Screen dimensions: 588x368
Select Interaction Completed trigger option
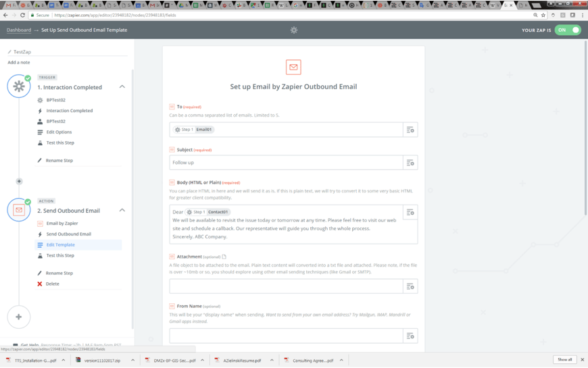click(x=70, y=111)
